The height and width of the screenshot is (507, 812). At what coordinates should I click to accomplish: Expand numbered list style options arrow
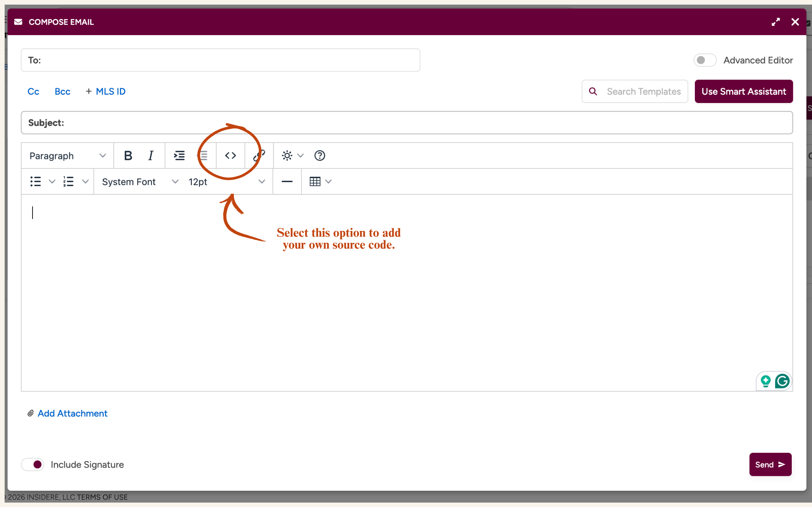coord(85,181)
